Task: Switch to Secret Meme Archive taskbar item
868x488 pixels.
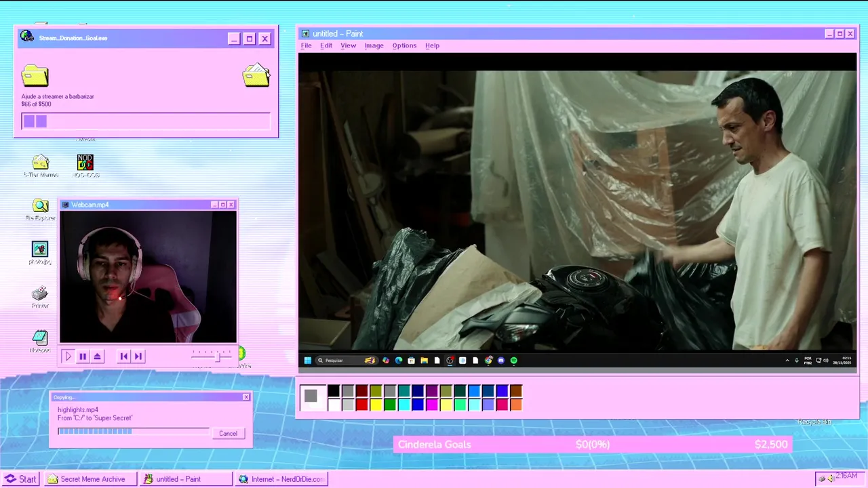Action: point(91,479)
